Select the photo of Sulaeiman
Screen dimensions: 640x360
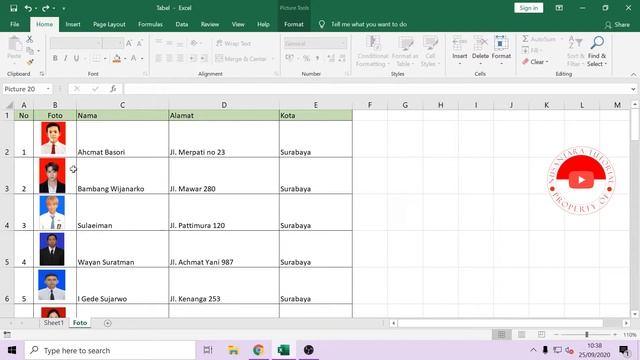tap(52, 212)
